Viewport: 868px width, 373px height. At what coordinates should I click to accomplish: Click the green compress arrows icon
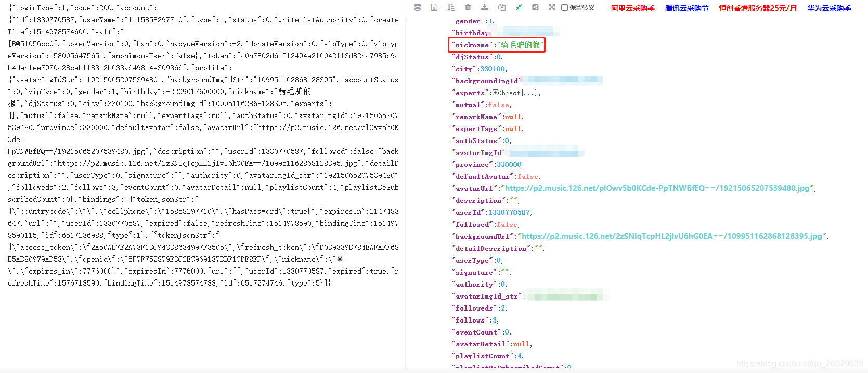(519, 7)
